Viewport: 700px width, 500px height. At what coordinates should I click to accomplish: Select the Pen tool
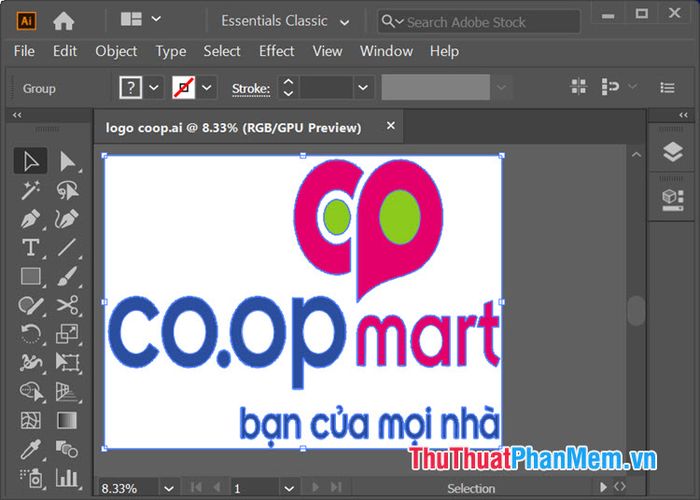tap(30, 219)
